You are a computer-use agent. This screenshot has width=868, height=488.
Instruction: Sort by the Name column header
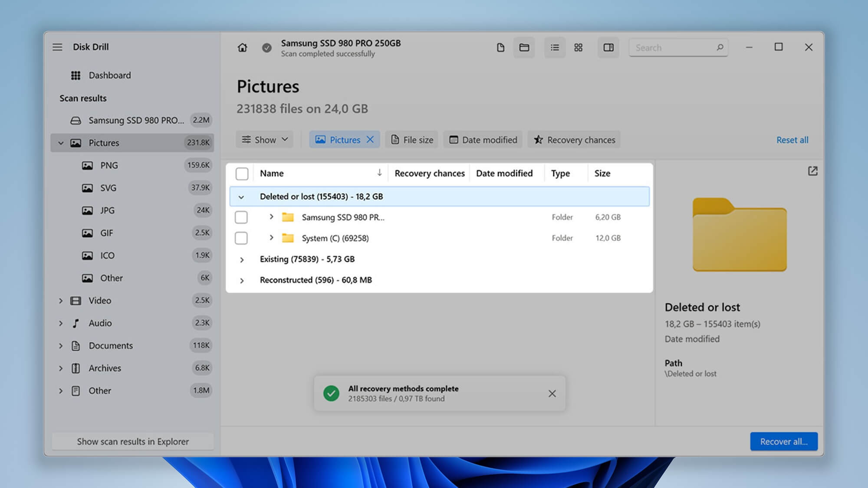point(321,173)
